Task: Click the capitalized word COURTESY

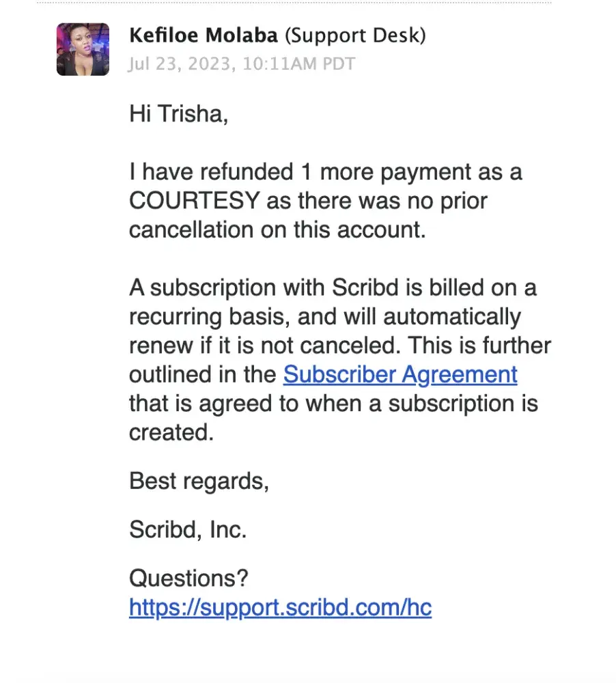Action: (x=194, y=201)
